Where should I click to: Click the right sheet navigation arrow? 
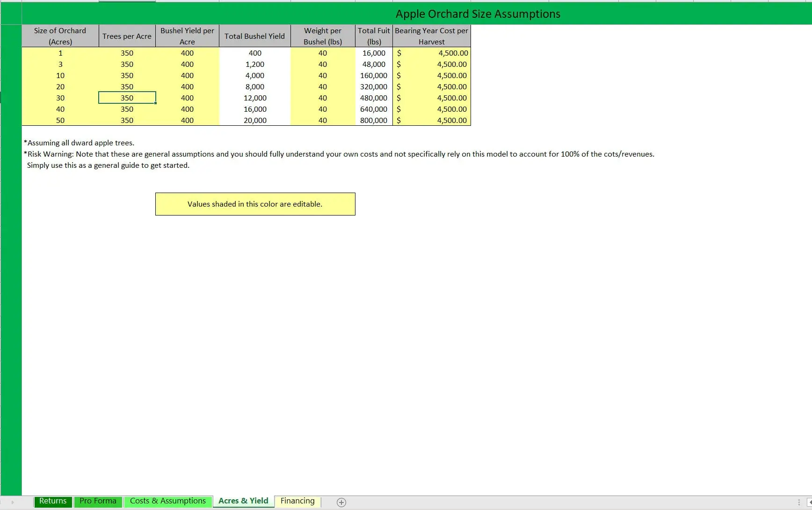pos(13,503)
